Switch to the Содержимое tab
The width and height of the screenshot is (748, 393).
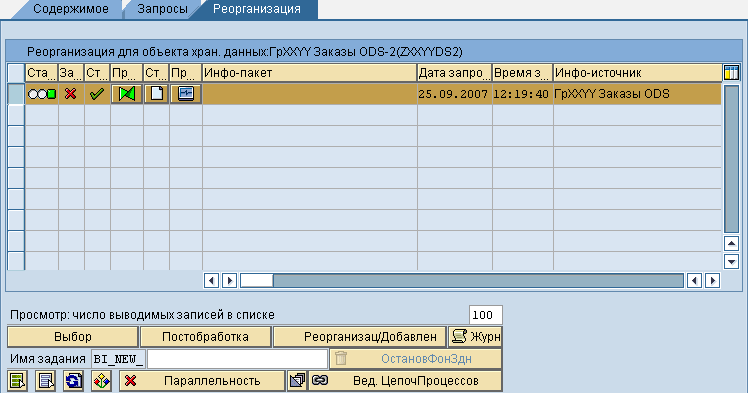[x=71, y=9]
